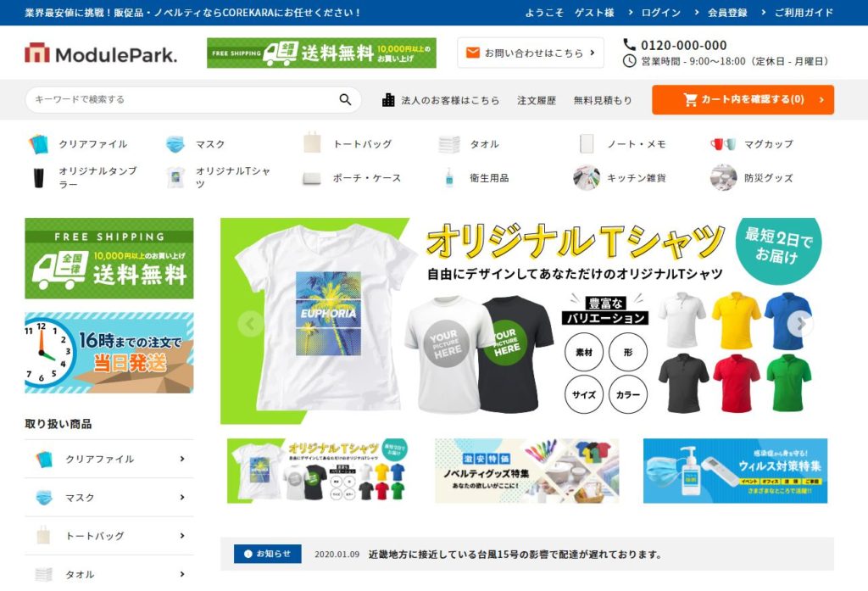Expand the sidebar マスク chevron
Viewport: 868px width, 591px height.
182,498
